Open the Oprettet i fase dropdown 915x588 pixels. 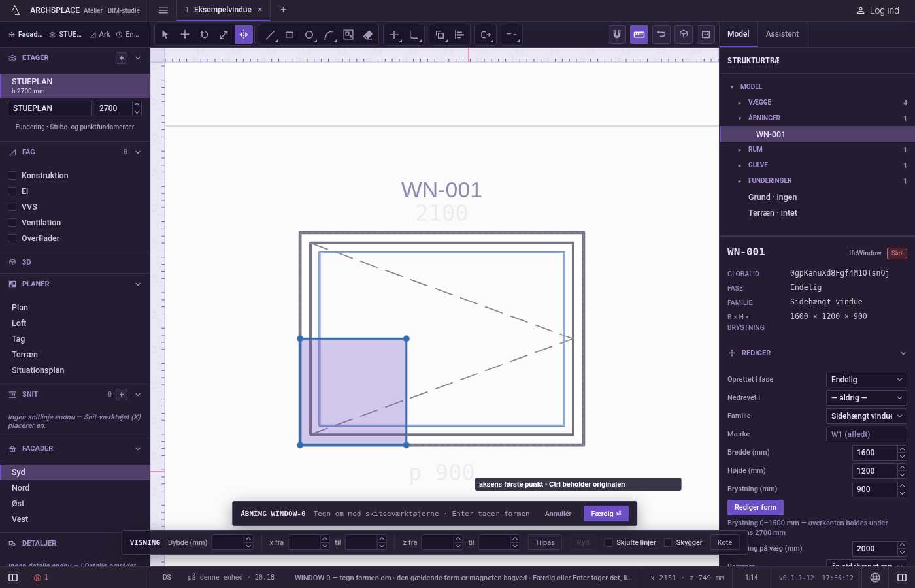coord(867,380)
